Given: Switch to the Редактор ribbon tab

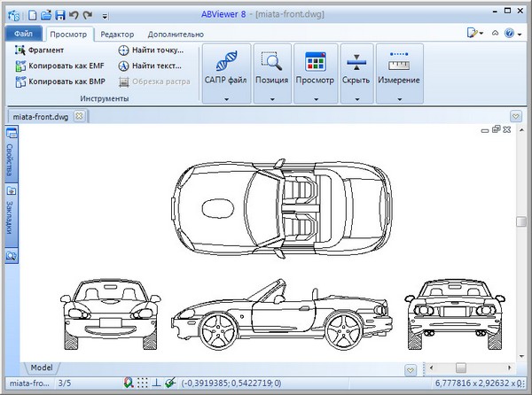Looking at the screenshot, I should tap(118, 34).
